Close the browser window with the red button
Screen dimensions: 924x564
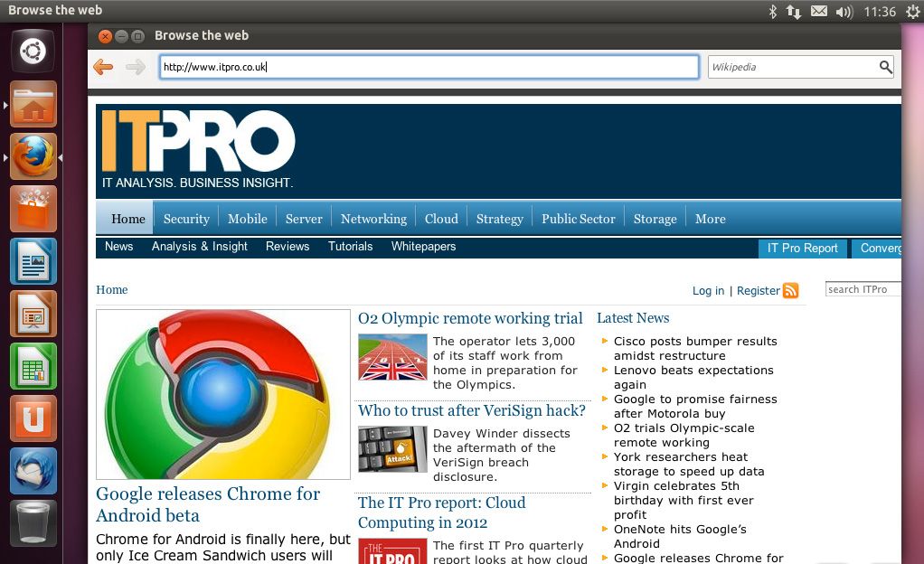coord(105,36)
